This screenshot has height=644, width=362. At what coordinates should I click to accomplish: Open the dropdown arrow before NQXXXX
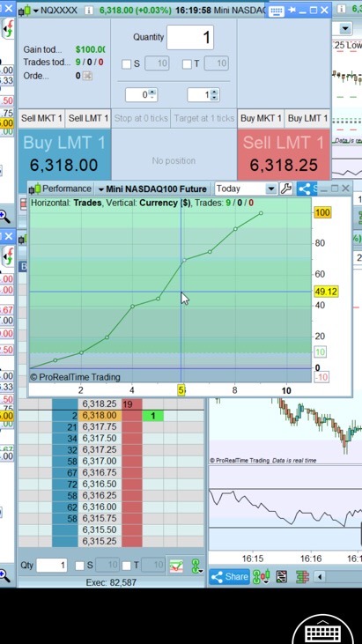pyautogui.click(x=35, y=11)
